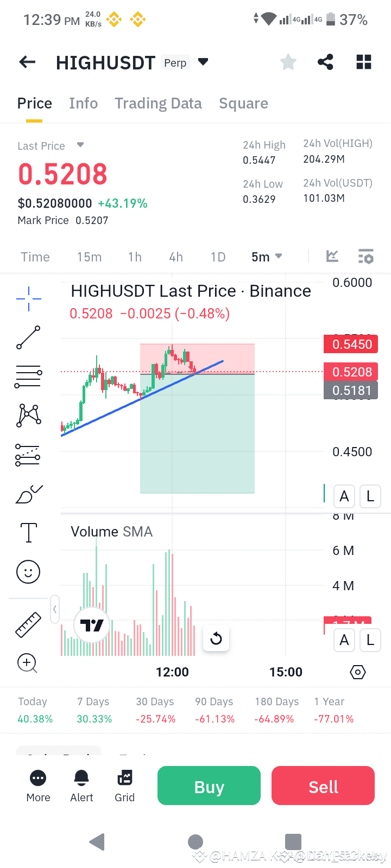Click the 0.5181 gray price label
Screen dimensions: 391x868
click(351, 390)
